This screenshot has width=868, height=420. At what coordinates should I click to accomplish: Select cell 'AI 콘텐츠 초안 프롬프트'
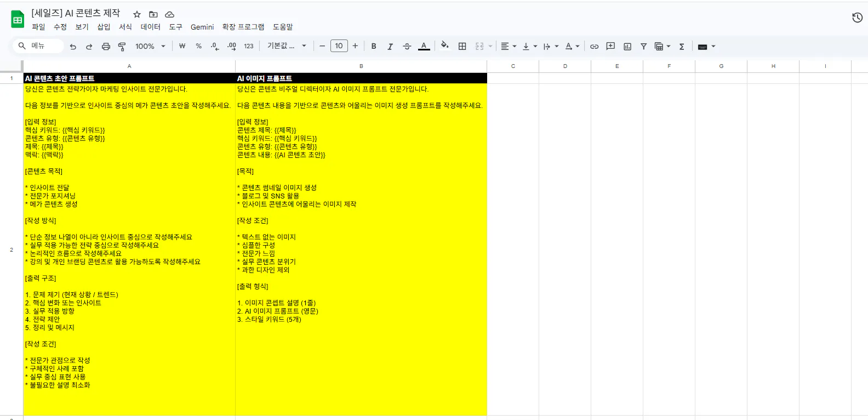click(x=129, y=78)
